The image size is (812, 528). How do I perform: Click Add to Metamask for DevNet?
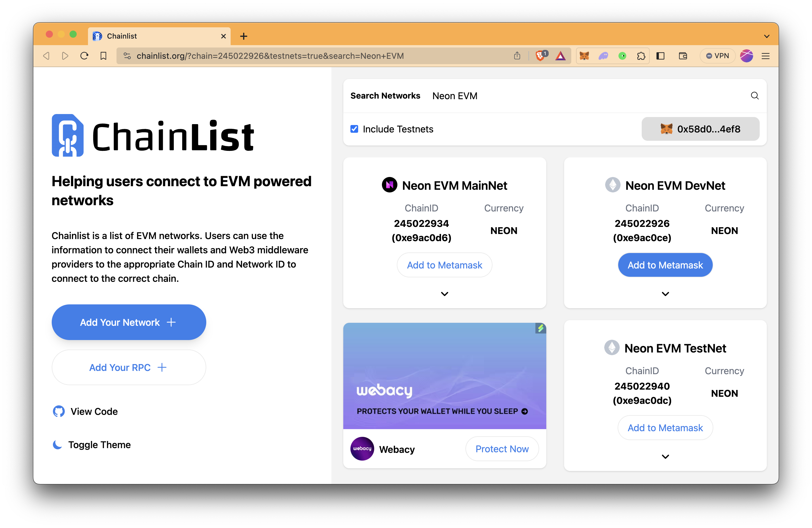665,265
